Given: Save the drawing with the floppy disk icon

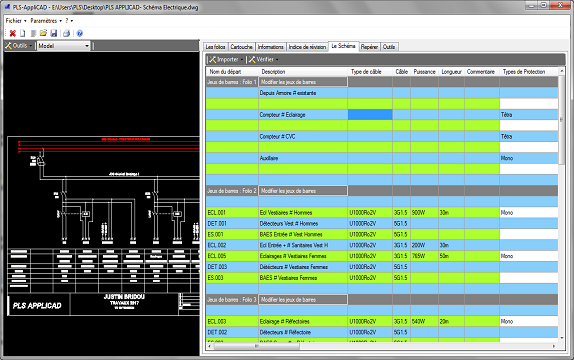Looking at the screenshot, I should click(53, 33).
